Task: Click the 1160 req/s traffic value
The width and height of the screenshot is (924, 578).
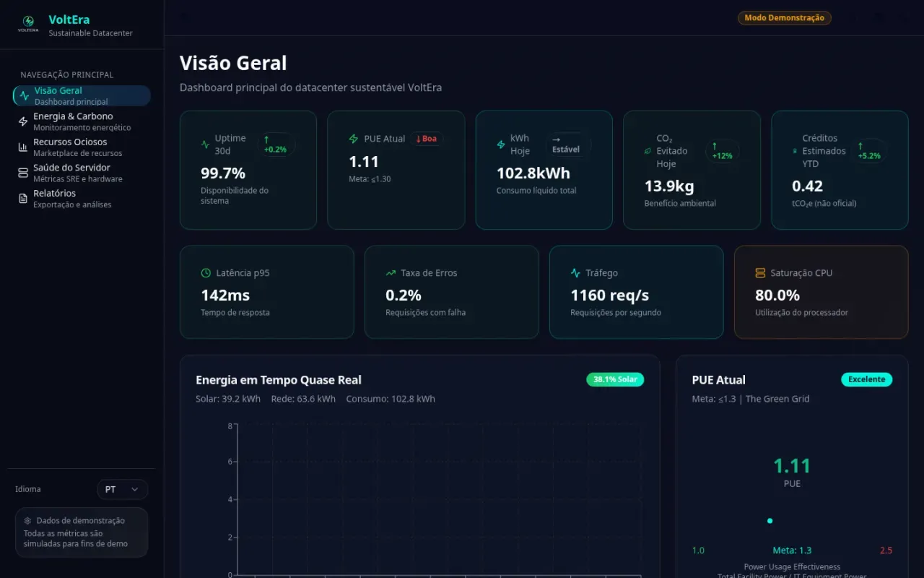Action: (x=610, y=296)
